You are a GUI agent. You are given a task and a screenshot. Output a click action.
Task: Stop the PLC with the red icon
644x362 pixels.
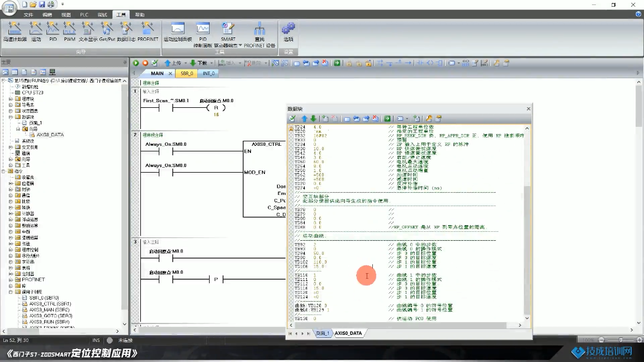point(145,63)
